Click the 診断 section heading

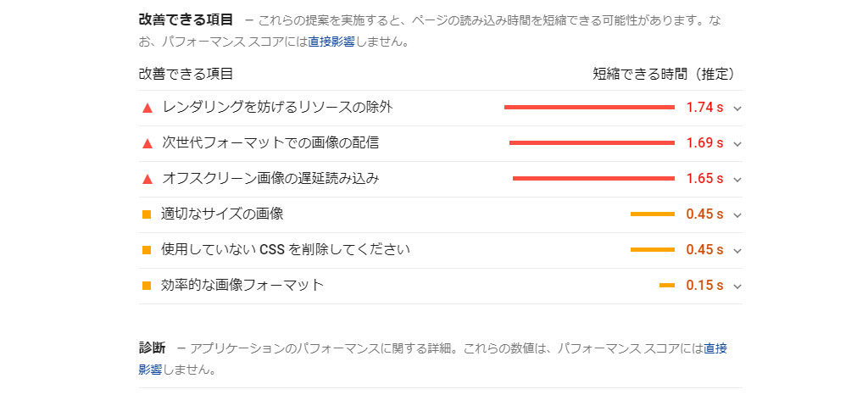pyautogui.click(x=152, y=348)
